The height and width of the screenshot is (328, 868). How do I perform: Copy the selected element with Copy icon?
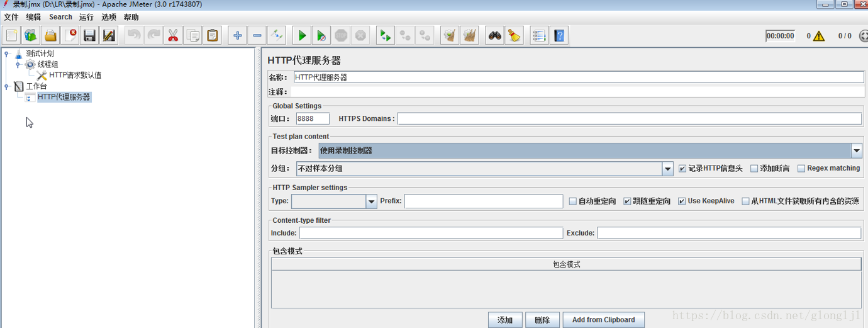tap(192, 35)
